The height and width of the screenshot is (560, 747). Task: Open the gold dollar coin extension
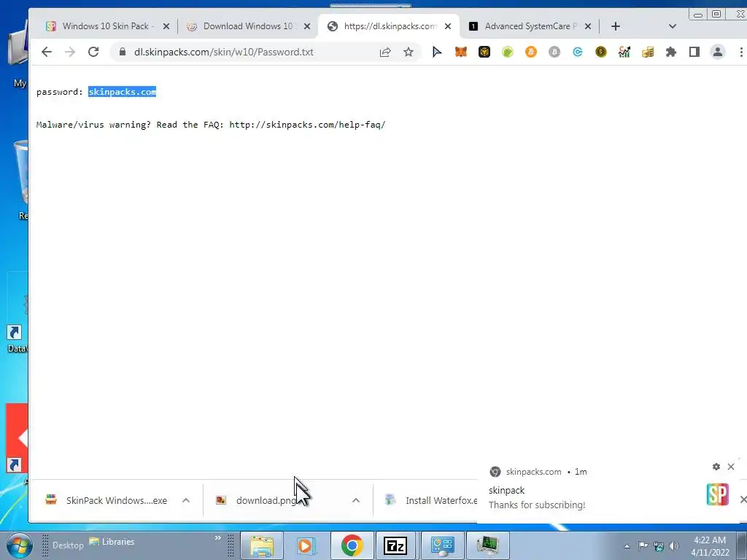601,52
